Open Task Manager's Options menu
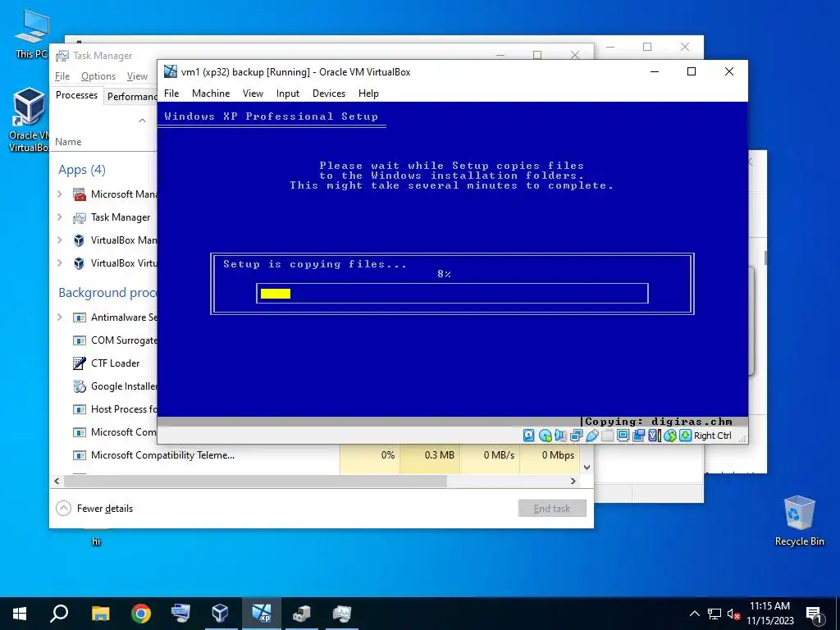840x630 pixels. point(98,76)
